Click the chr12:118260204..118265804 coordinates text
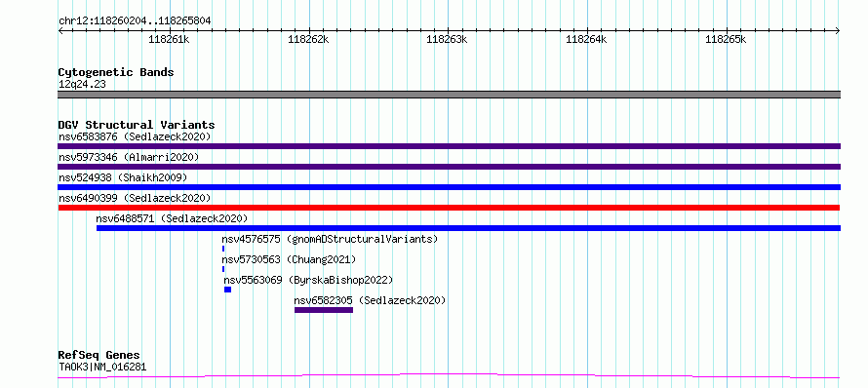Viewport: 868px width, 388px height. coord(135,21)
